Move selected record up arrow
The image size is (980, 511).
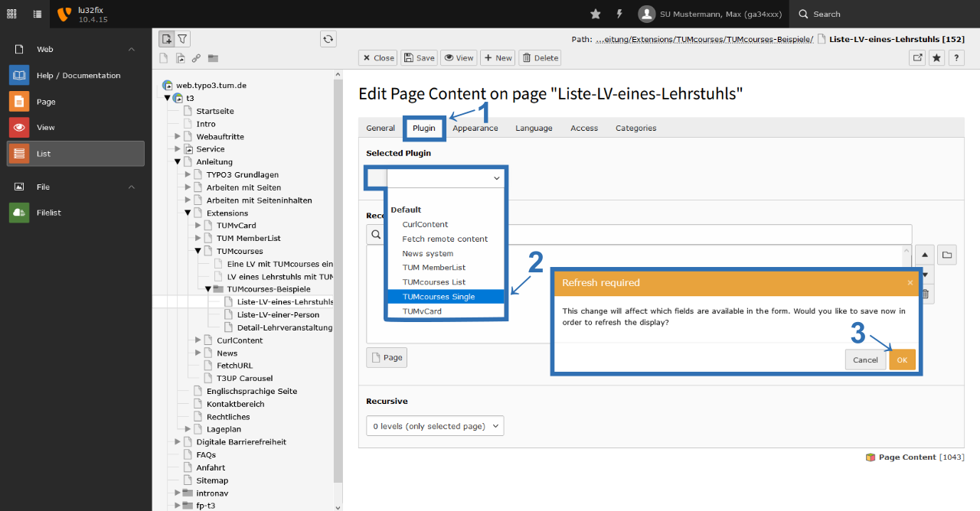925,255
